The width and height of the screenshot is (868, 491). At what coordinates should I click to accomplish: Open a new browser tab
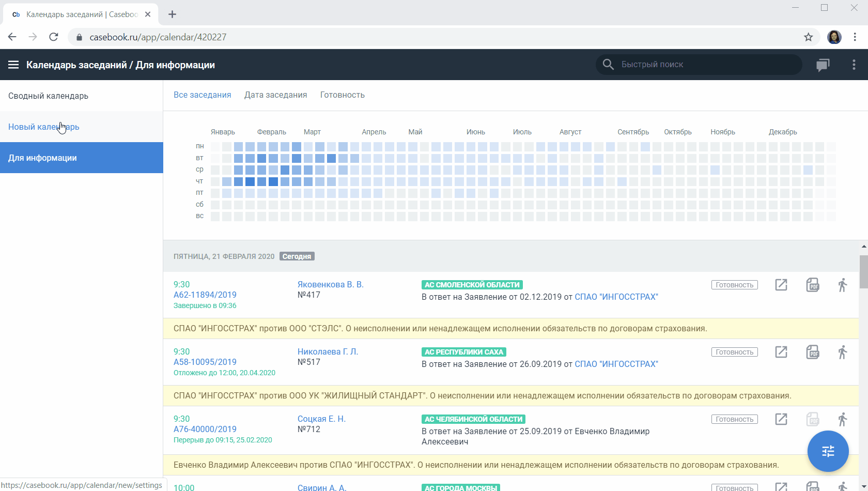(173, 14)
